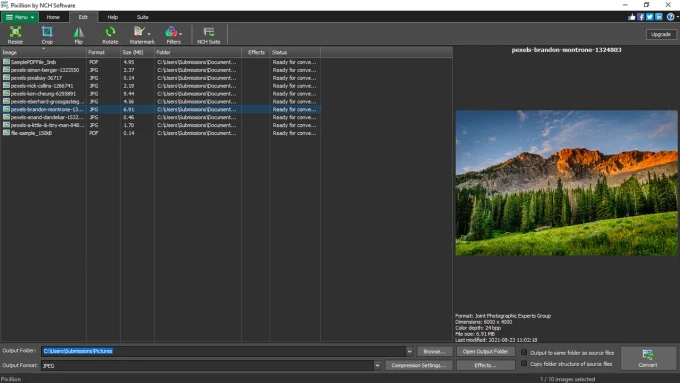Sort list by Size (MB) column header
The height and width of the screenshot is (383, 680).
click(x=137, y=52)
